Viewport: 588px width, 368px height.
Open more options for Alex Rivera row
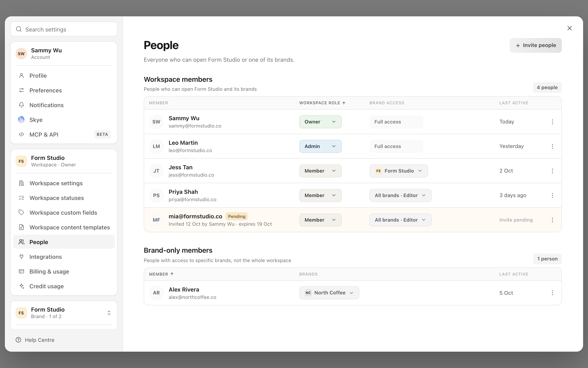coord(552,293)
